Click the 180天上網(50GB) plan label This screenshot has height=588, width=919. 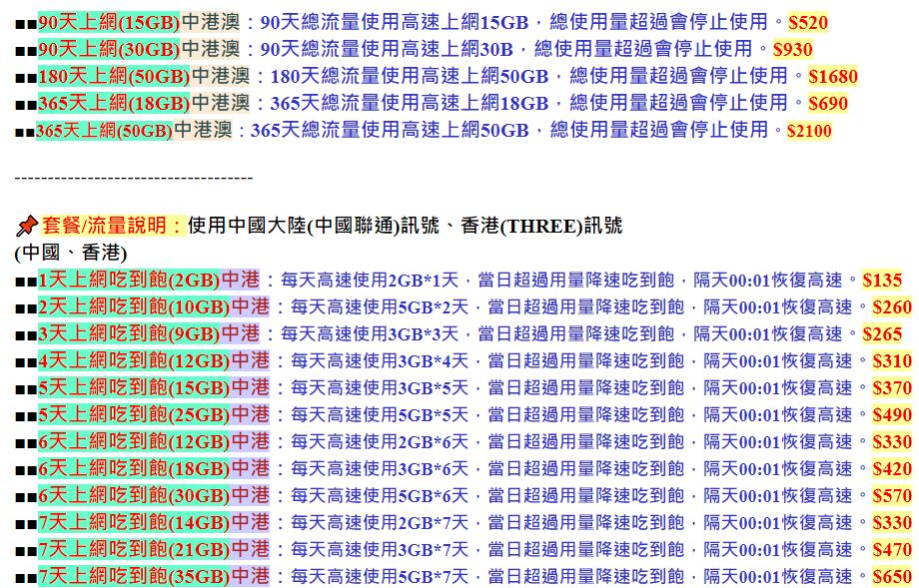[x=114, y=76]
